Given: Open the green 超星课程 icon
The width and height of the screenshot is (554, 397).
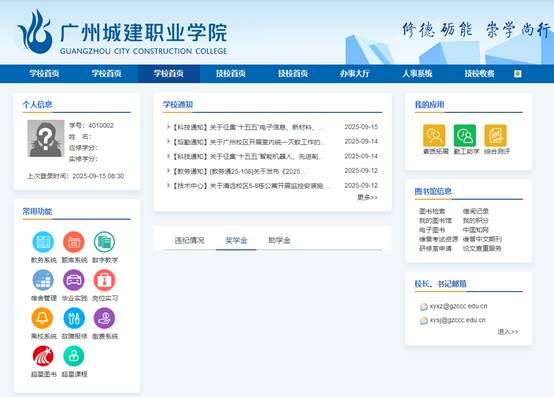Looking at the screenshot, I should [x=73, y=356].
